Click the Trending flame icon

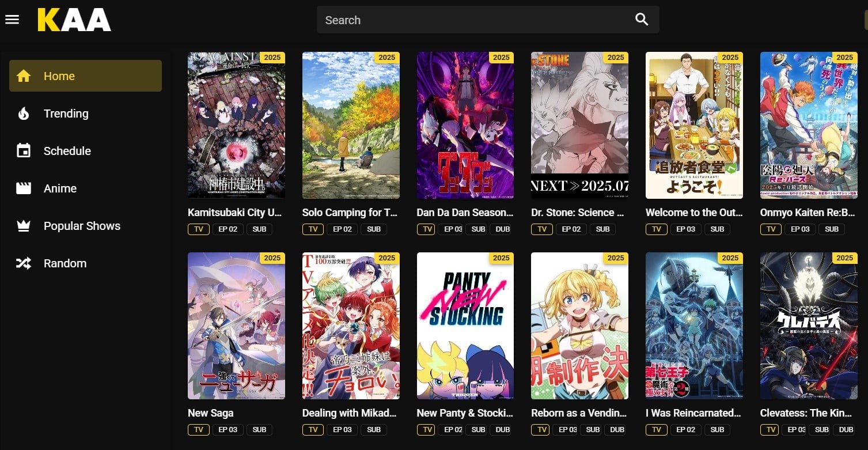[x=24, y=114]
